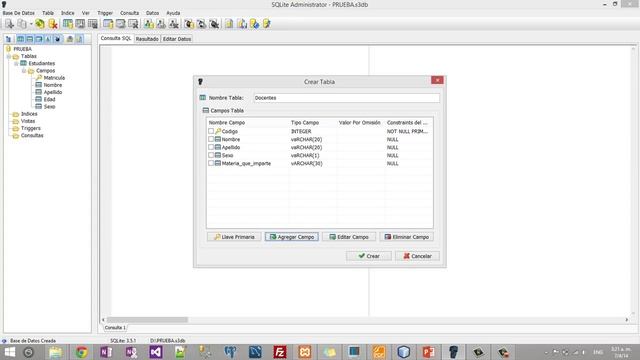Collapse the Campos folder node
Image resolution: width=640 pixels, height=360 pixels.
(24, 71)
